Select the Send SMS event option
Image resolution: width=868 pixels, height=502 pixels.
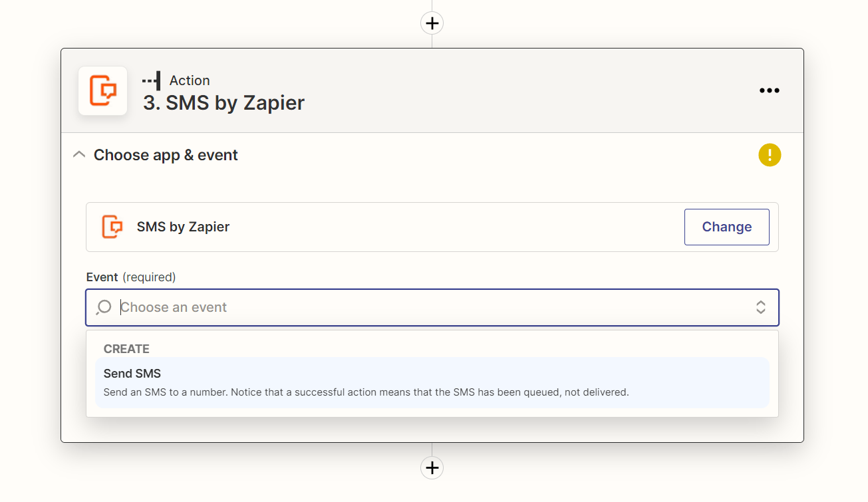point(432,382)
